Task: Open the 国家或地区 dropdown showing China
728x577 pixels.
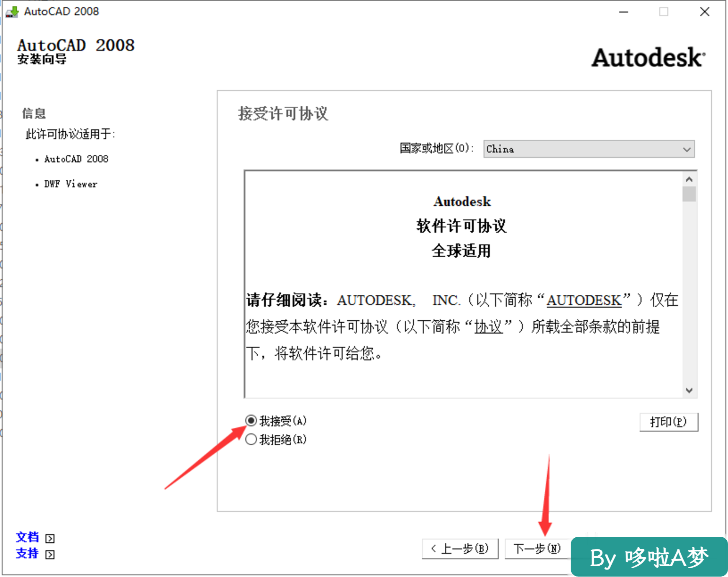Action: click(x=589, y=149)
